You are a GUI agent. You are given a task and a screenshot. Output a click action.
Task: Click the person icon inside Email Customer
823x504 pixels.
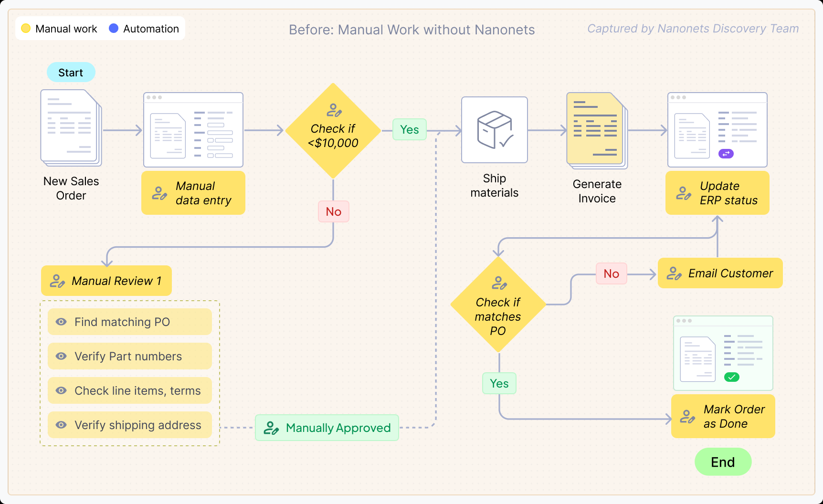[x=674, y=273]
